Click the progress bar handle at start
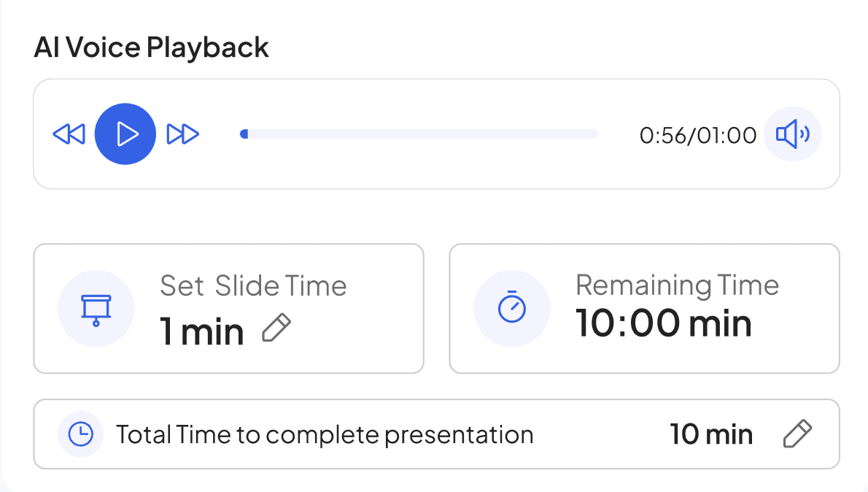 pos(244,134)
